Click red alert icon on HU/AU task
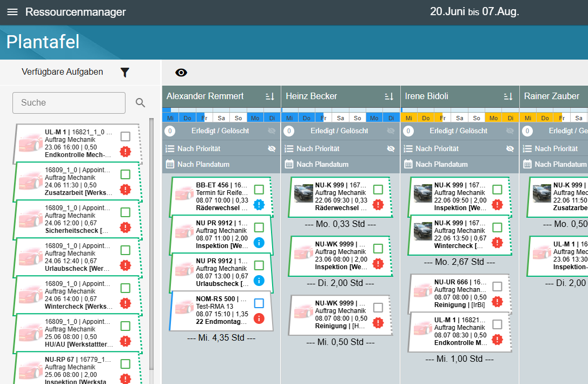This screenshot has width=588, height=384. (125, 341)
